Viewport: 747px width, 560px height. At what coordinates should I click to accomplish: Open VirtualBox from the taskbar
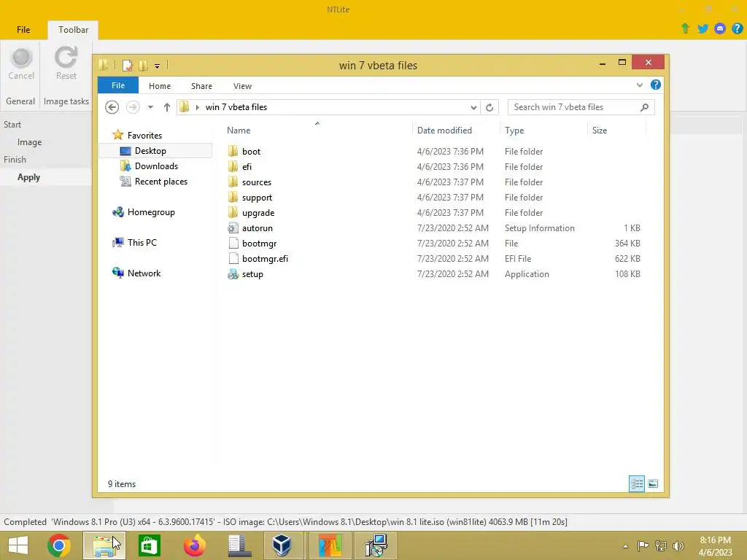(x=282, y=545)
